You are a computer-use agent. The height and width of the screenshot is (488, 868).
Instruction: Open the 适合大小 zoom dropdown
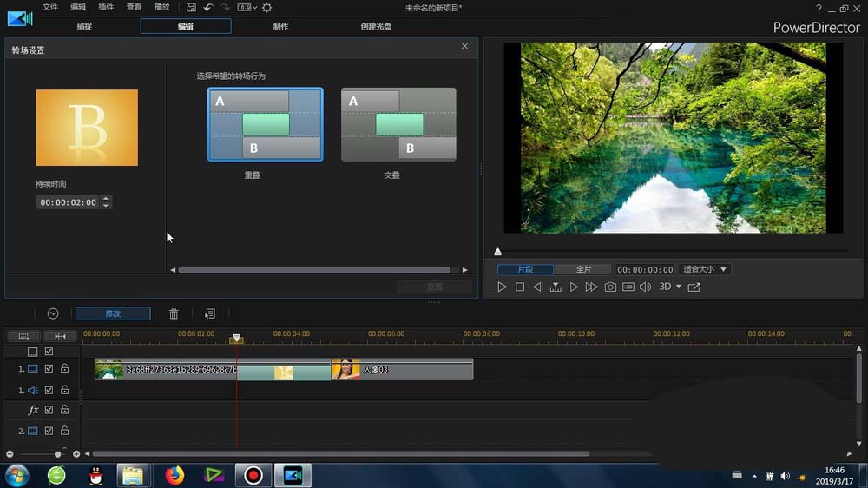(x=705, y=270)
